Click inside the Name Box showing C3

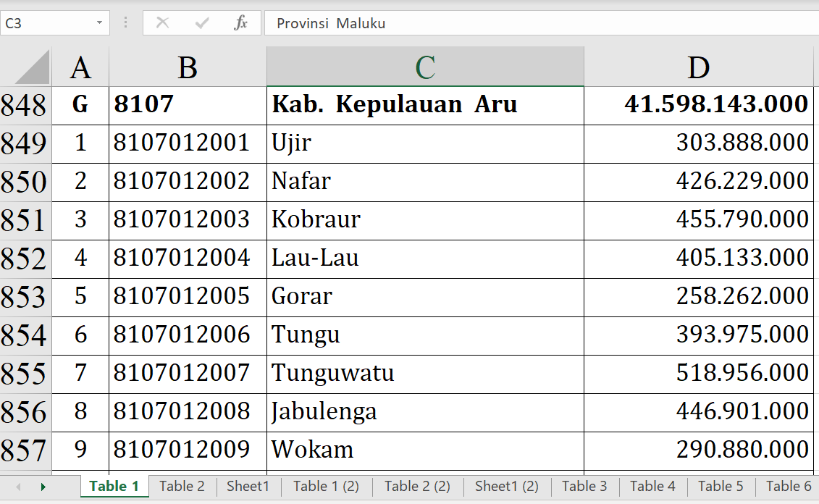point(47,23)
